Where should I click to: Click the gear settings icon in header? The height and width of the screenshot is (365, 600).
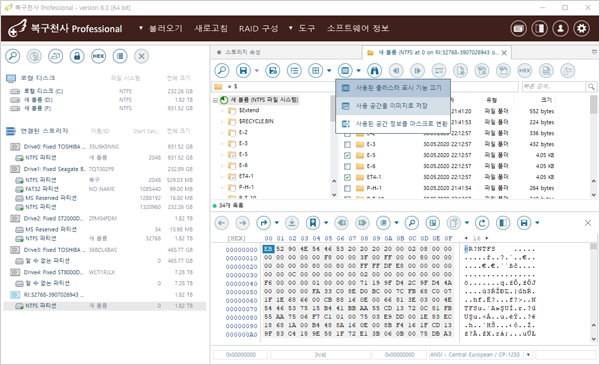(x=582, y=28)
